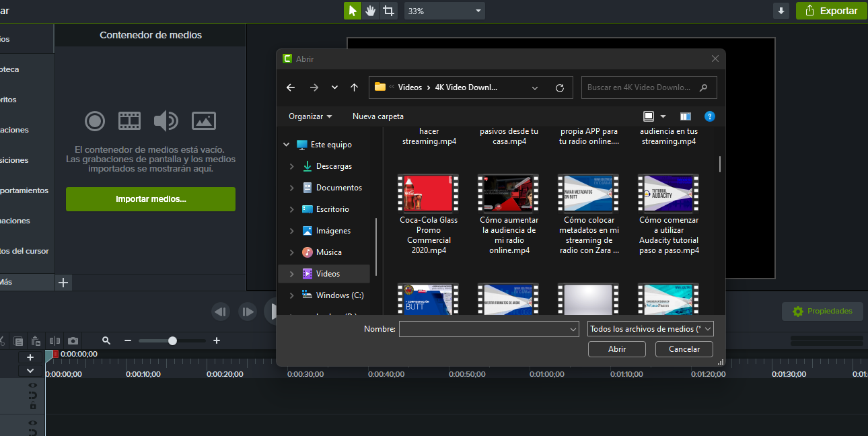Screen dimensions: 868x436
Task: Zoom in timeline with plus icon
Action: click(217, 341)
